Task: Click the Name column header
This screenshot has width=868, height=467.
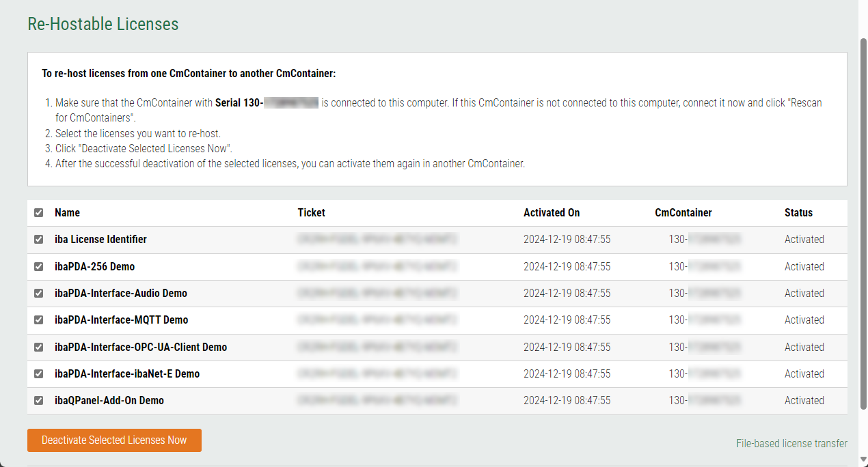Action: pyautogui.click(x=67, y=213)
